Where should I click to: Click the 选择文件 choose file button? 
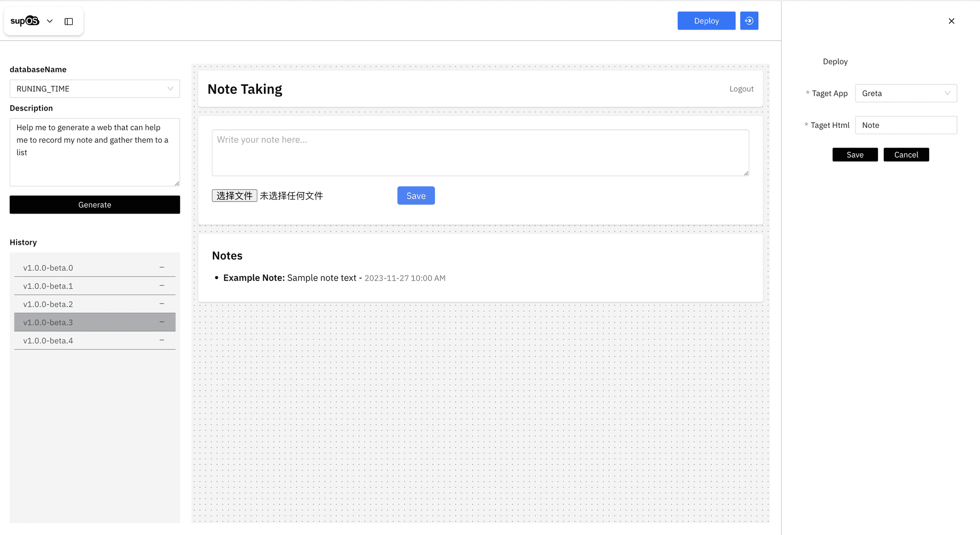tap(234, 195)
